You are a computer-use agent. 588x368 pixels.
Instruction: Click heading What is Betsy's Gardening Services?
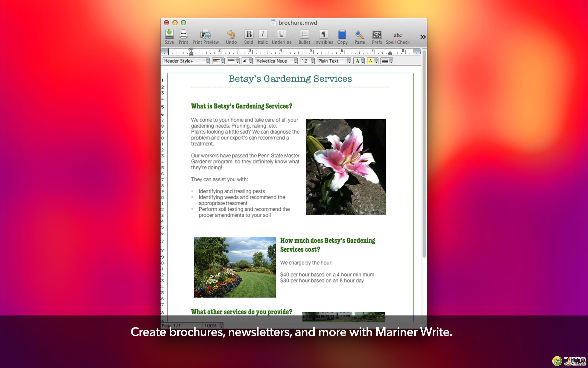click(242, 106)
